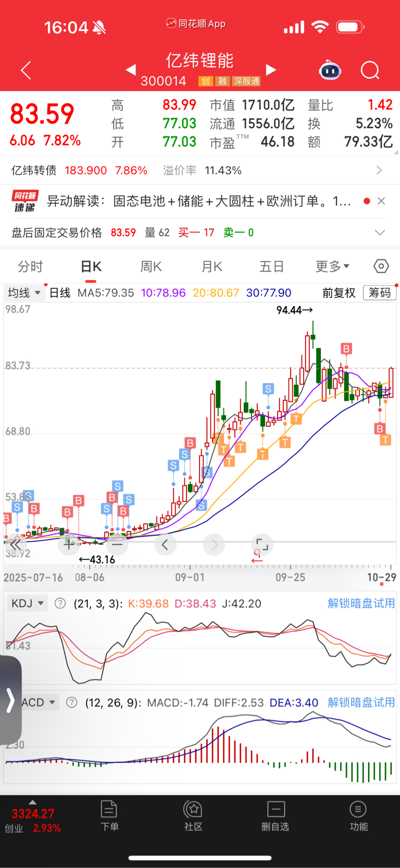Open 社区 community icon
The height and width of the screenshot is (868, 400).
[193, 816]
